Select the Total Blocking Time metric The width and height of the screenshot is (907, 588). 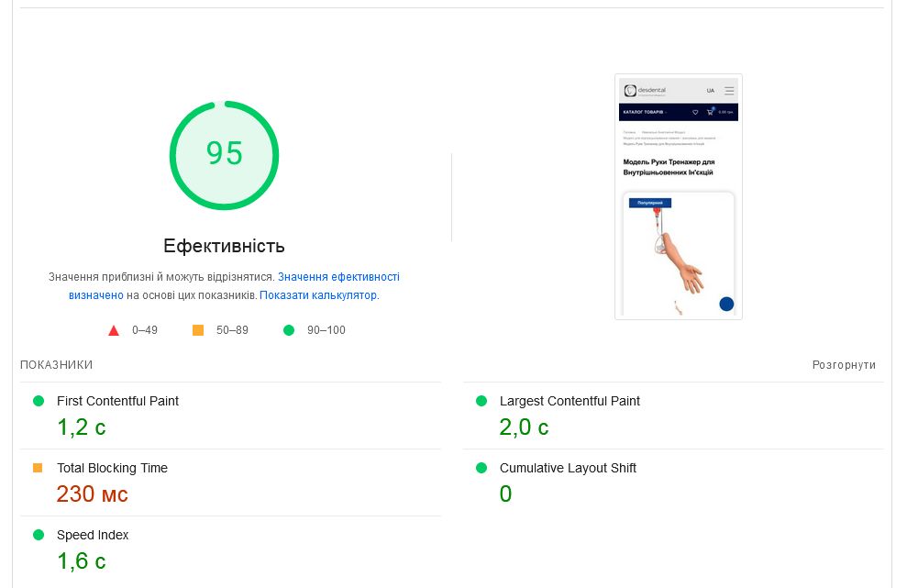click(230, 483)
